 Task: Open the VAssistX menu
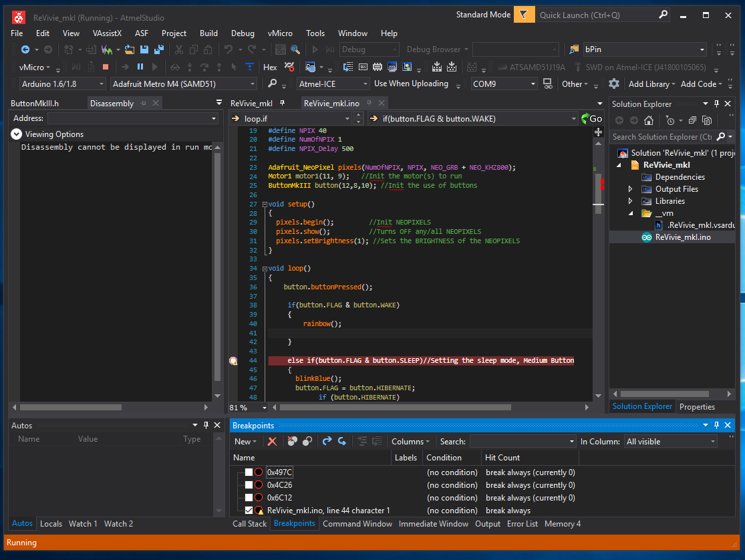[107, 33]
